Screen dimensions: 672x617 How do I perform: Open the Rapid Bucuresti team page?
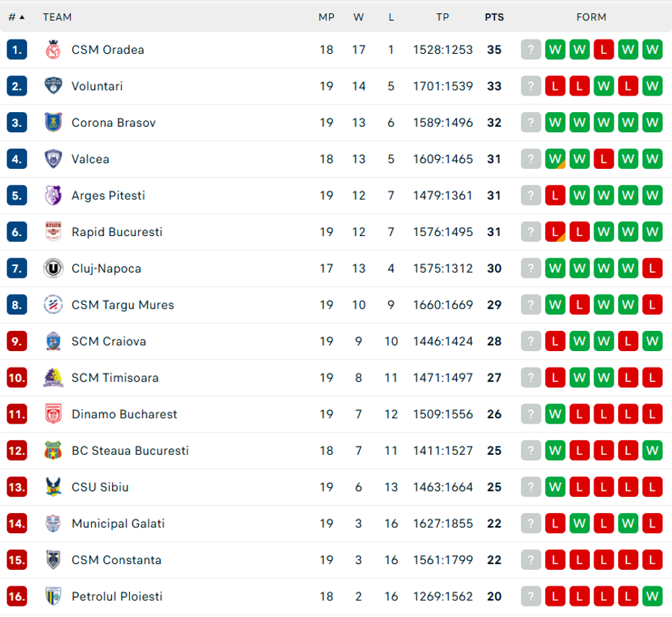(117, 232)
